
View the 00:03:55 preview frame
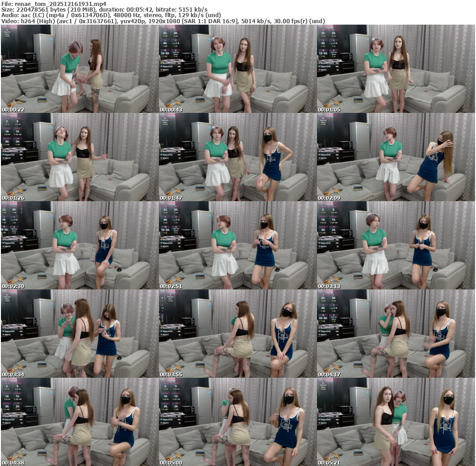click(x=238, y=334)
